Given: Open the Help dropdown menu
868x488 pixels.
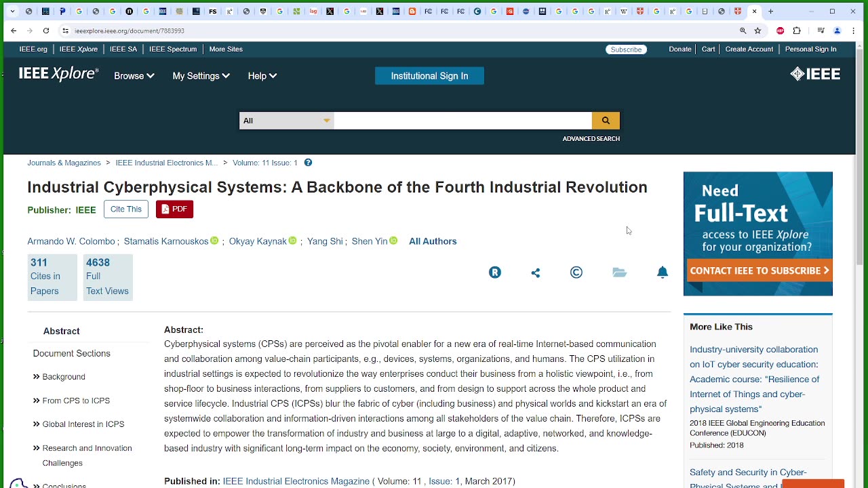Looking at the screenshot, I should point(262,76).
